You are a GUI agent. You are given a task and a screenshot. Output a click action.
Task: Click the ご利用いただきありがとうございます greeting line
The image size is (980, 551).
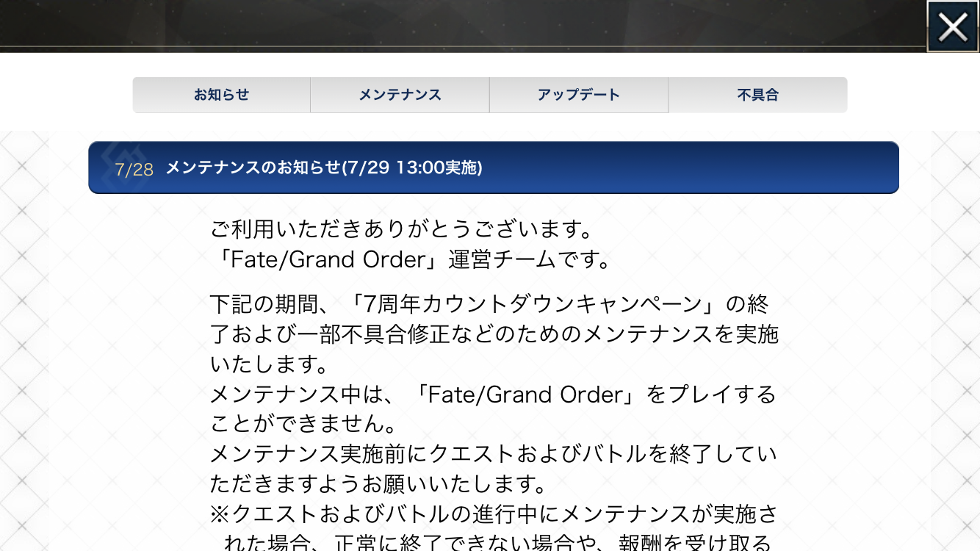click(401, 230)
